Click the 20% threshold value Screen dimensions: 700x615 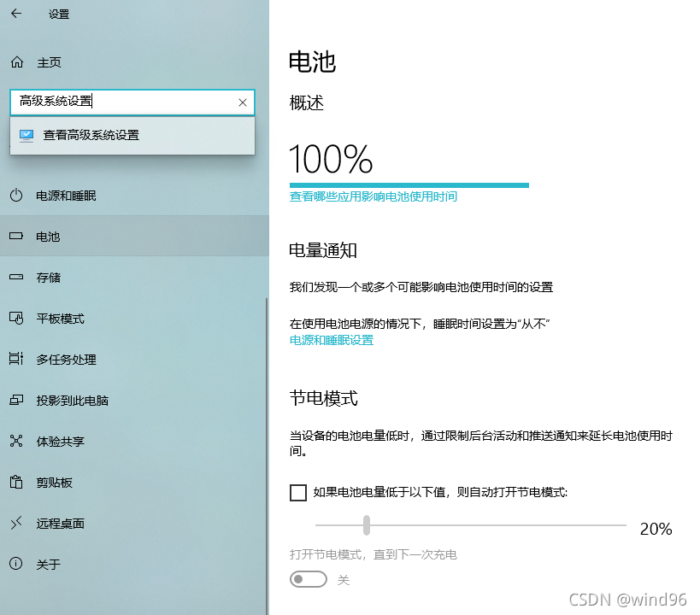(x=656, y=529)
